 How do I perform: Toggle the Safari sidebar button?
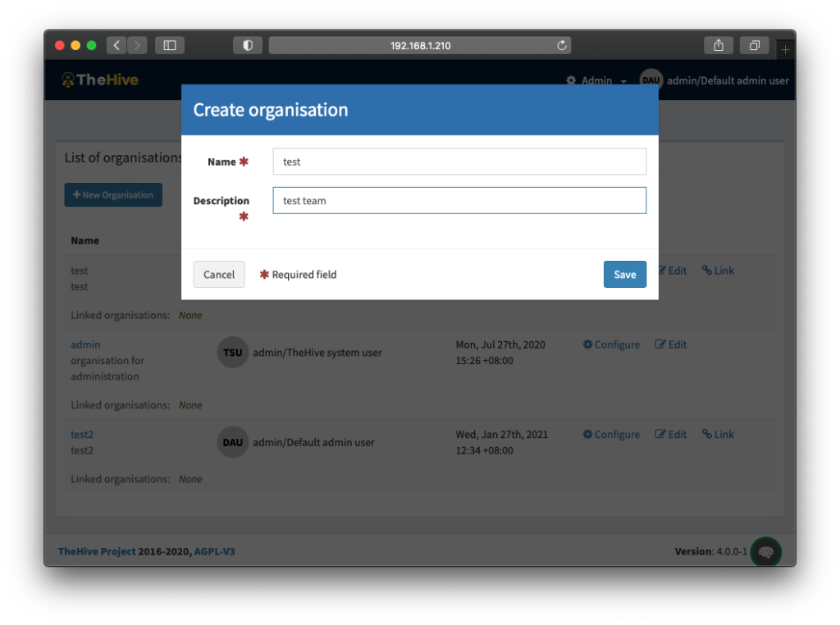pos(170,46)
